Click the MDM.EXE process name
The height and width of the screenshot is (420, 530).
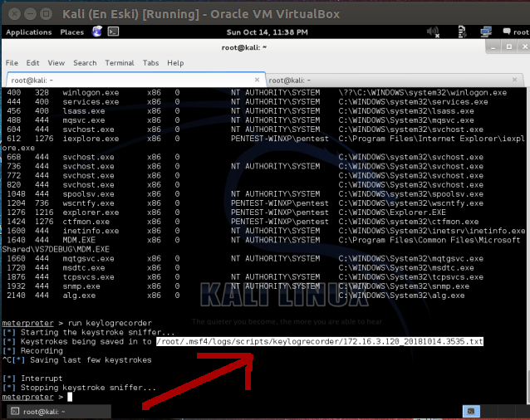pyautogui.click(x=79, y=240)
